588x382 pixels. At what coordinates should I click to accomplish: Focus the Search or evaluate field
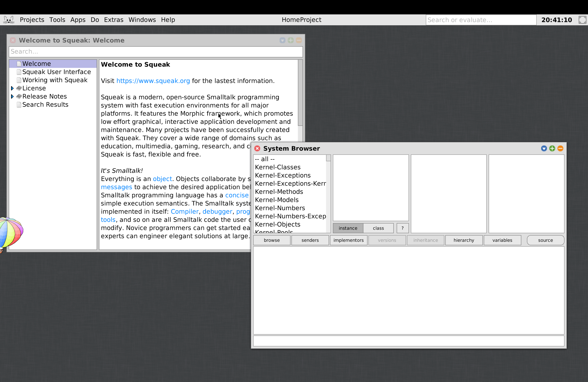[481, 20]
